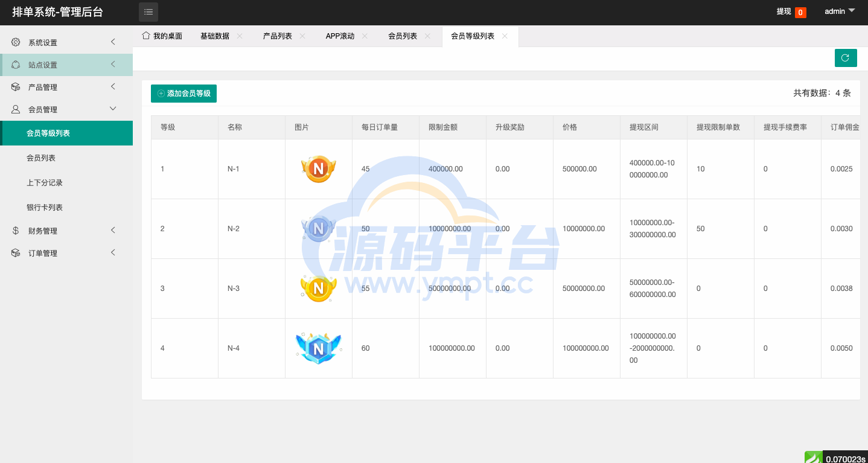
Task: Click the green icon at the bottom right corner
Action: coord(814,458)
